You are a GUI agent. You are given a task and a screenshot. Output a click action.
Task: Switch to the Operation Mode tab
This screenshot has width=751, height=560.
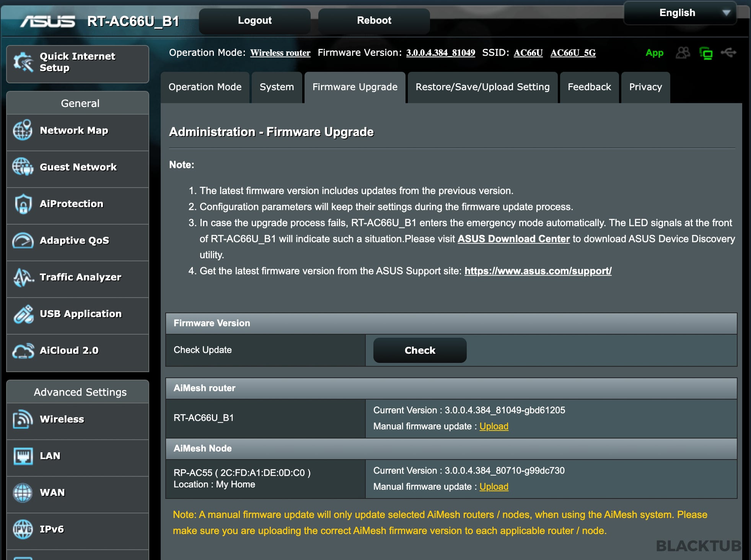click(205, 87)
